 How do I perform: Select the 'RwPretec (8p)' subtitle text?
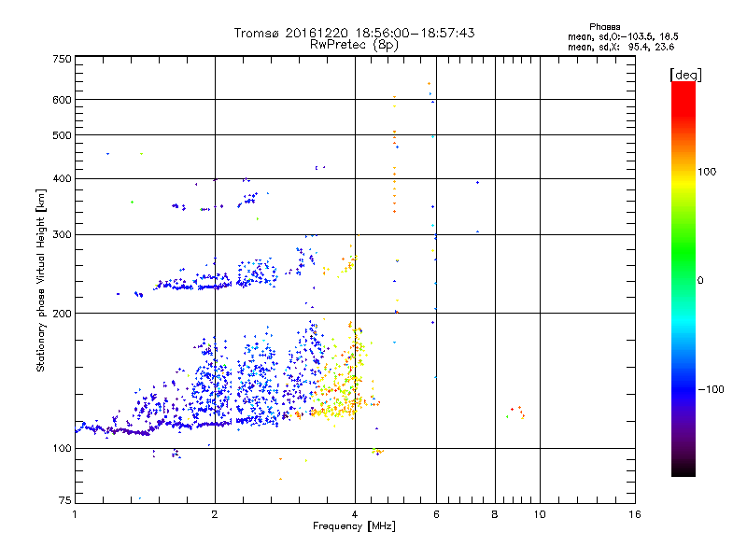click(354, 45)
